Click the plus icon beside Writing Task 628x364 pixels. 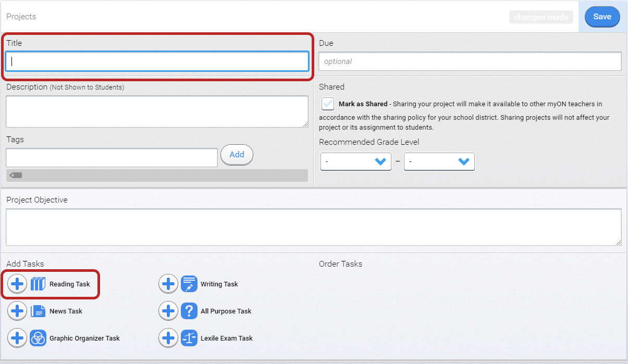[x=168, y=284]
